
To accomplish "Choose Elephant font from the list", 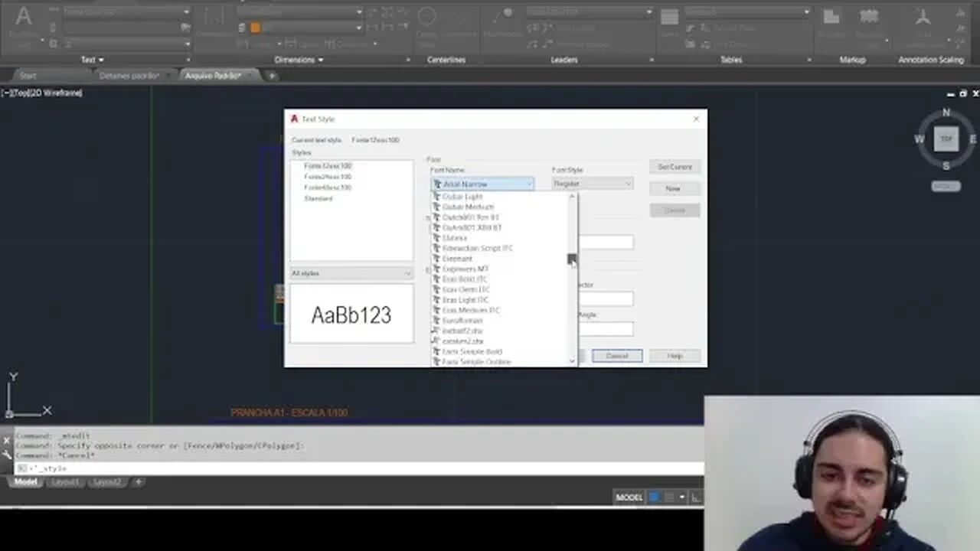I will [457, 259].
